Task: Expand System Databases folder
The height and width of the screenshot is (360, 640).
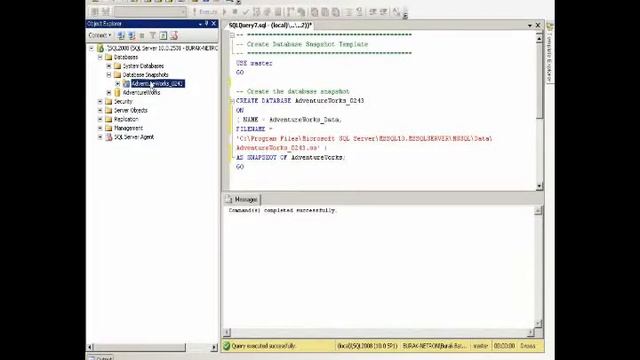Action: (x=109, y=66)
